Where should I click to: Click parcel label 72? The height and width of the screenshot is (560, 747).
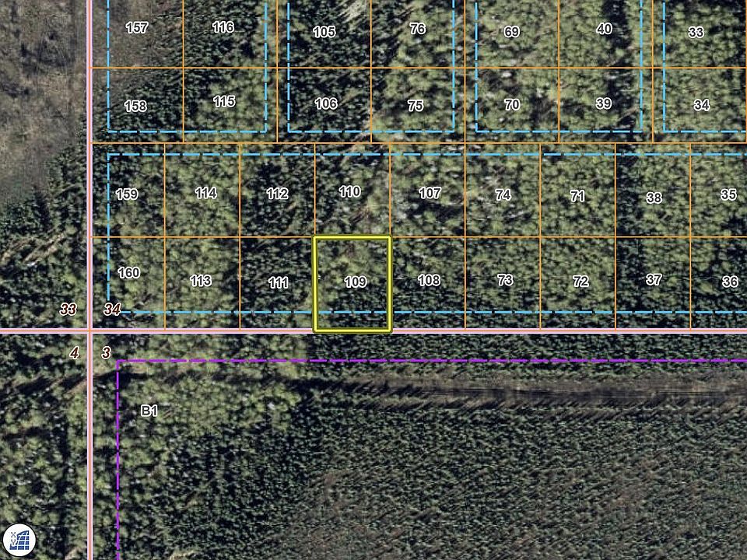point(580,282)
